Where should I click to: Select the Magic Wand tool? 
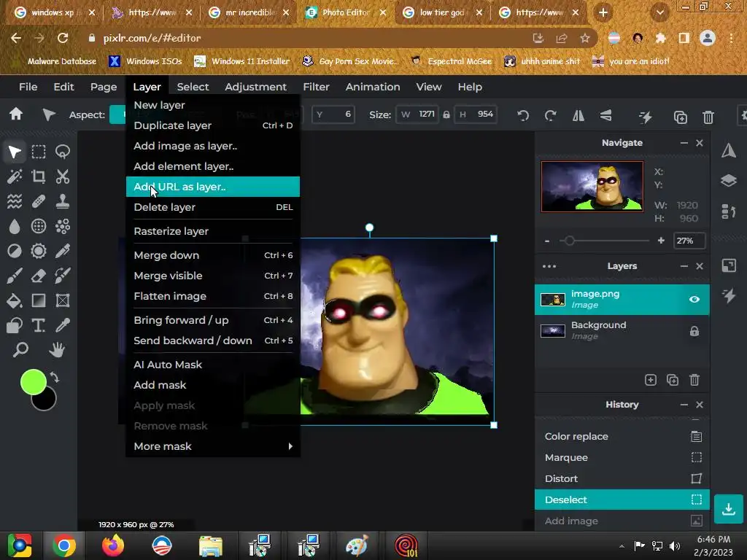(x=15, y=176)
